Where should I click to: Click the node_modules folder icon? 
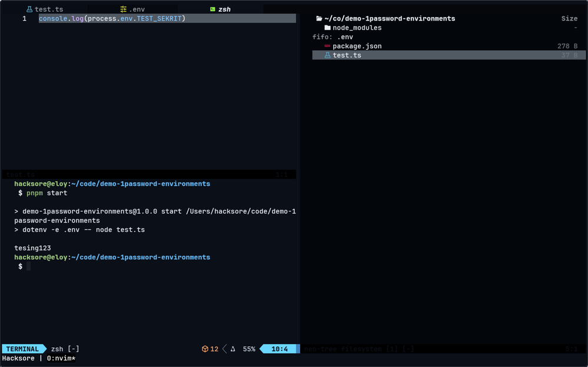coord(328,28)
